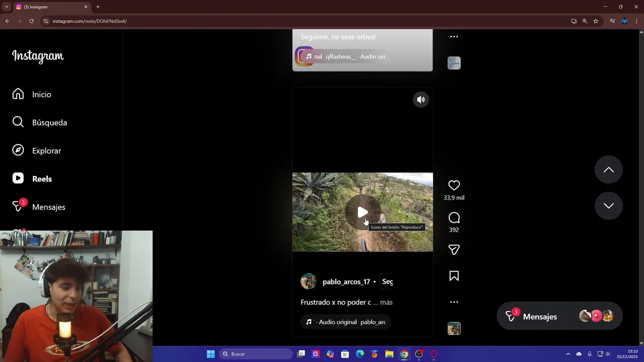Click pablo_arcos_17 profile avatar
The height and width of the screenshot is (362, 644).
click(308, 282)
